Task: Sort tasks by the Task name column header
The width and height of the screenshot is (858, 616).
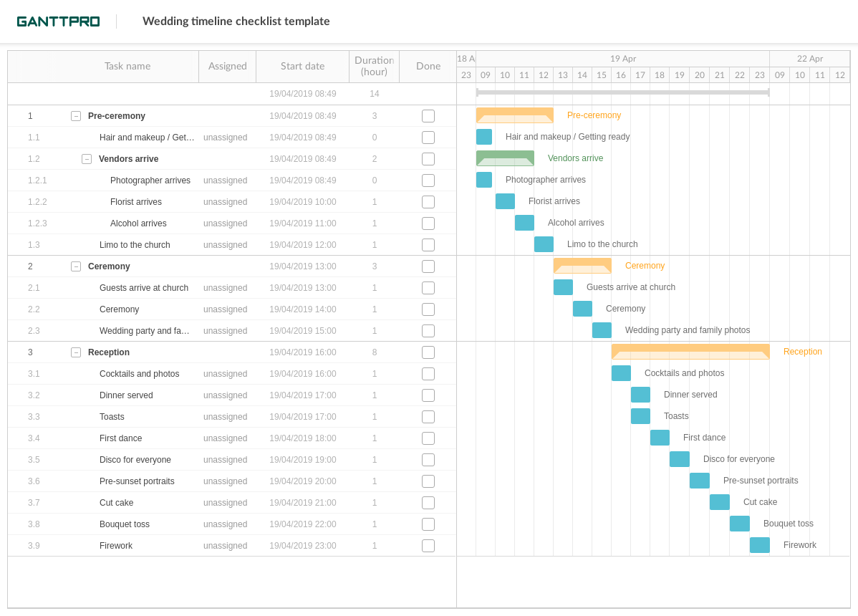Action: pos(127,66)
